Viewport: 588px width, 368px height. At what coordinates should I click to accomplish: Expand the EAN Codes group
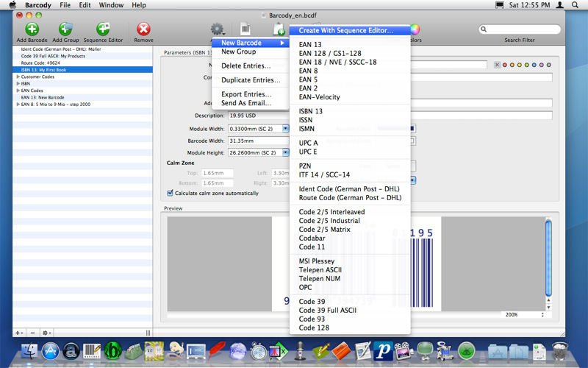click(18, 91)
